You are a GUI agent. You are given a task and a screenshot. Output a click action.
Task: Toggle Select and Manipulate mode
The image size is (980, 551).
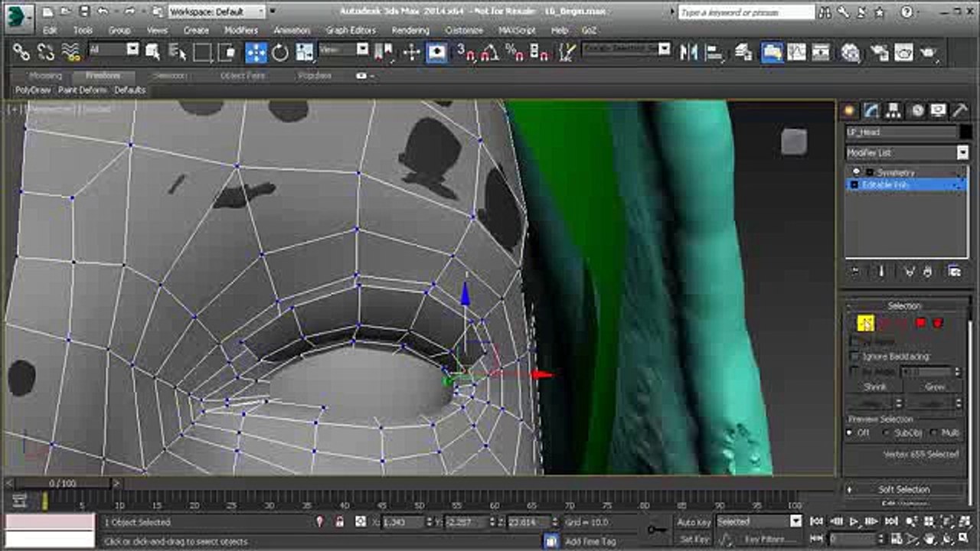point(412,52)
